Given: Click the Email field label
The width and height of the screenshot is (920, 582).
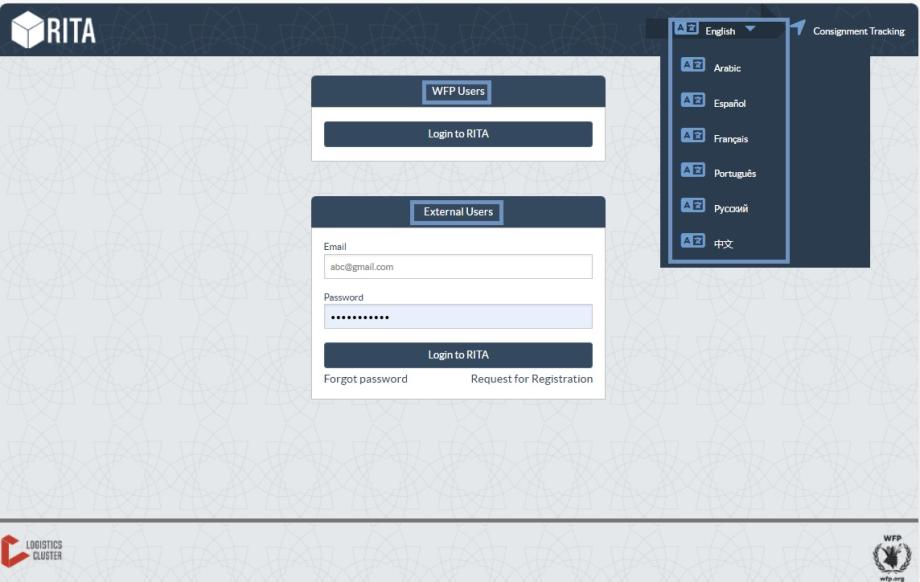Looking at the screenshot, I should coord(335,246).
